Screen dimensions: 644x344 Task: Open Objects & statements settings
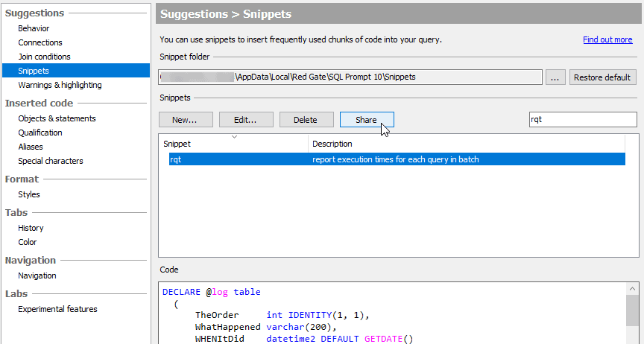tap(57, 118)
